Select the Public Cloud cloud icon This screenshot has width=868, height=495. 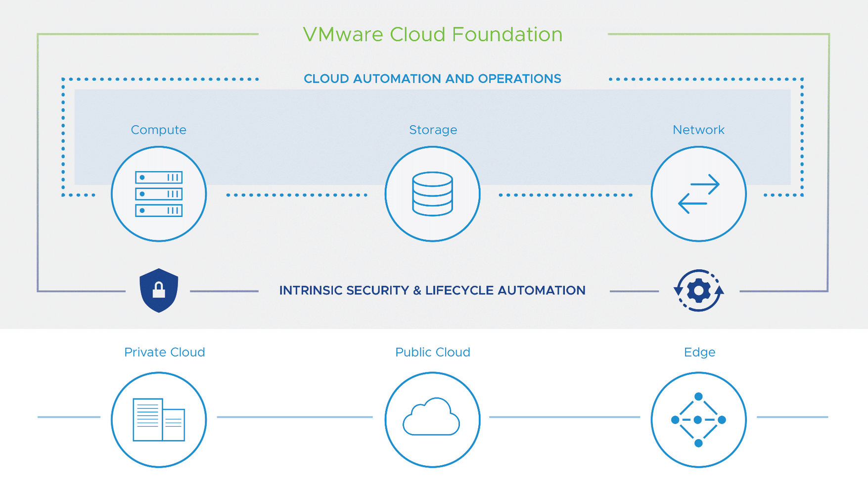432,419
